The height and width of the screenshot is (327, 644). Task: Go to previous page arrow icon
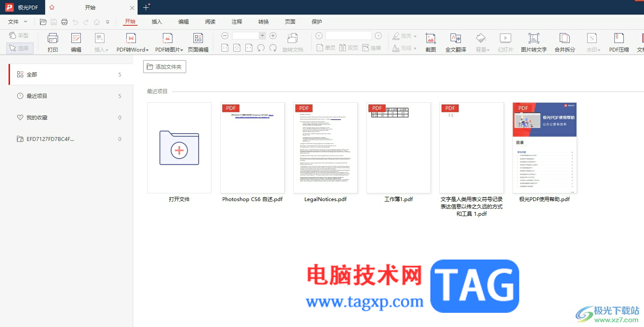click(319, 36)
